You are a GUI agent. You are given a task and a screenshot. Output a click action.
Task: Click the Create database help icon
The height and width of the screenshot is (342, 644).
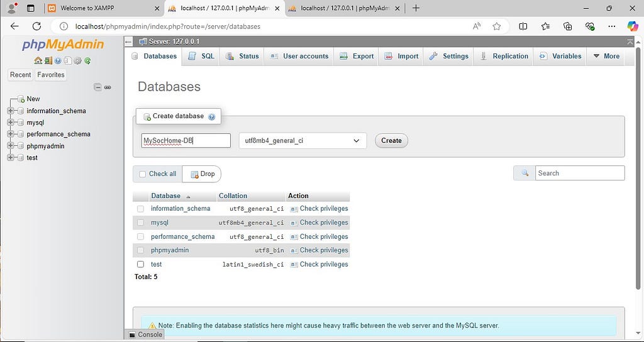pyautogui.click(x=211, y=116)
